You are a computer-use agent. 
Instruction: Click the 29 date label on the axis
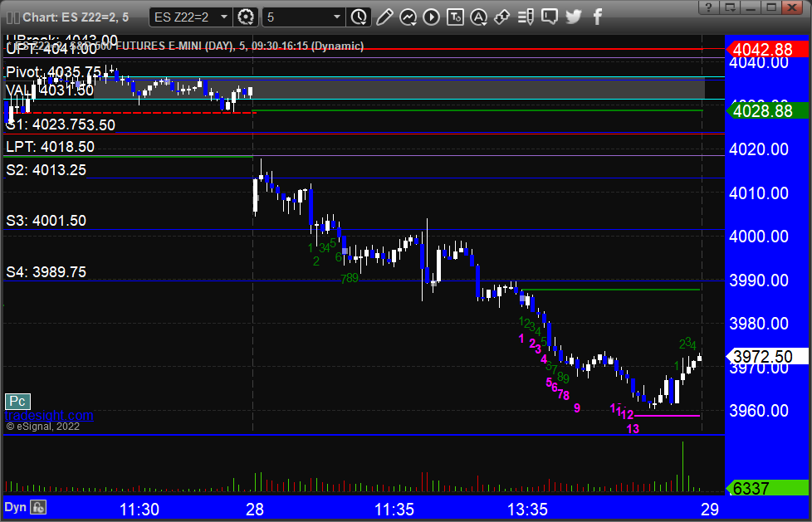point(710,510)
